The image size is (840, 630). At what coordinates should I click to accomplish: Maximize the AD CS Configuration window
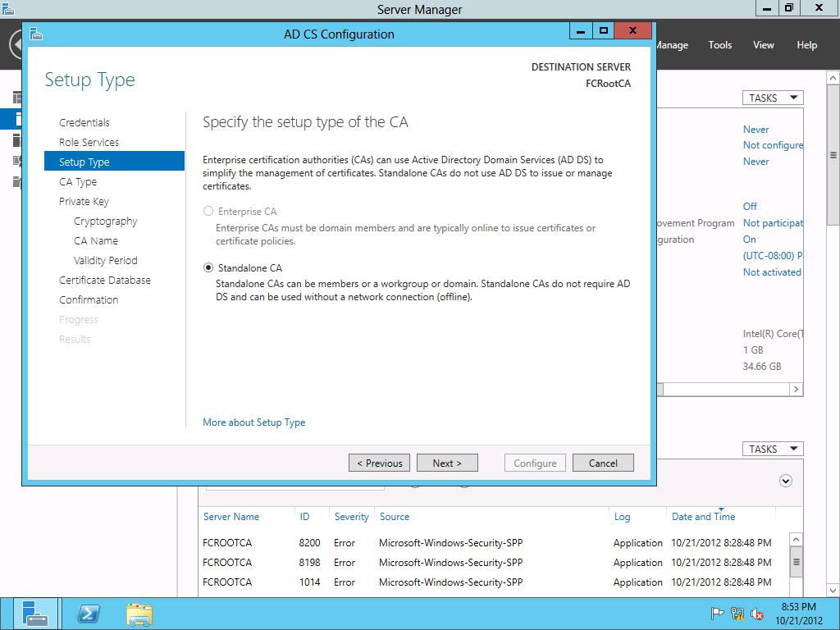pos(604,31)
